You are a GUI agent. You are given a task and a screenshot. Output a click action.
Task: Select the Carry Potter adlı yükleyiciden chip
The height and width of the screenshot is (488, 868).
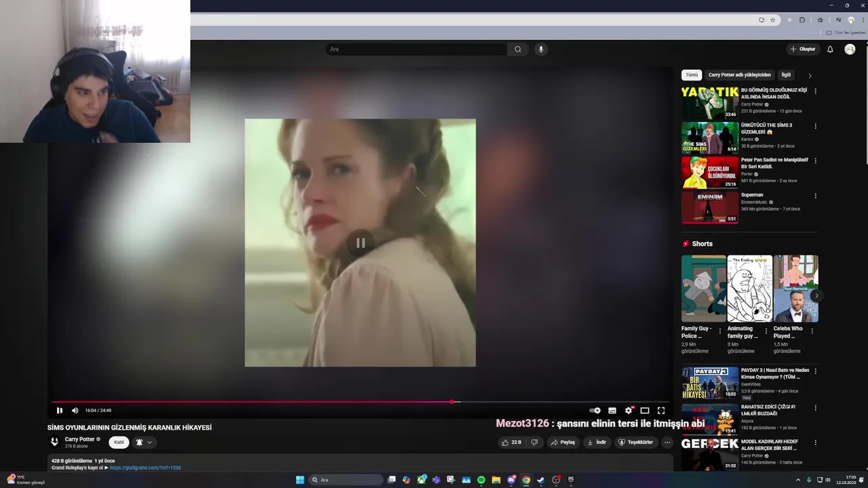tap(739, 75)
